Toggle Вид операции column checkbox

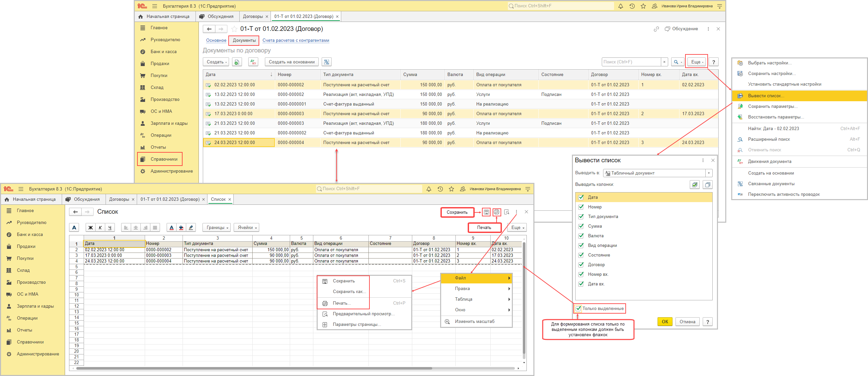click(x=581, y=246)
